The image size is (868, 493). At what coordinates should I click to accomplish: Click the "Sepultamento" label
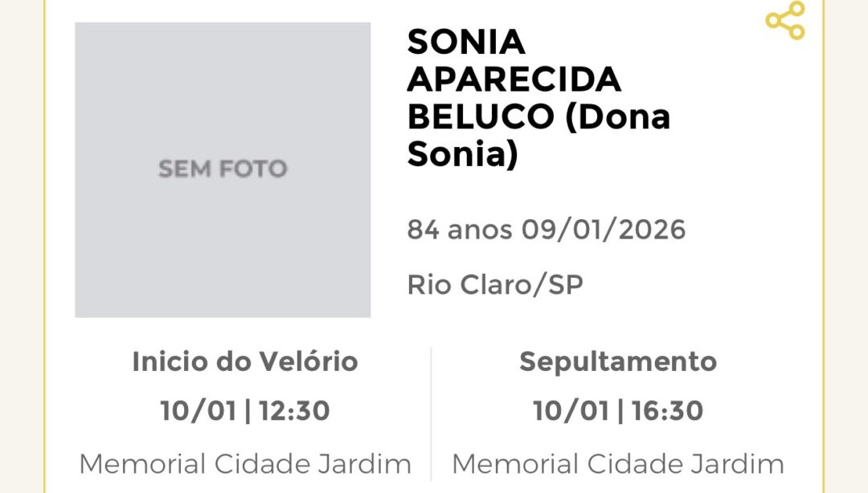(618, 362)
